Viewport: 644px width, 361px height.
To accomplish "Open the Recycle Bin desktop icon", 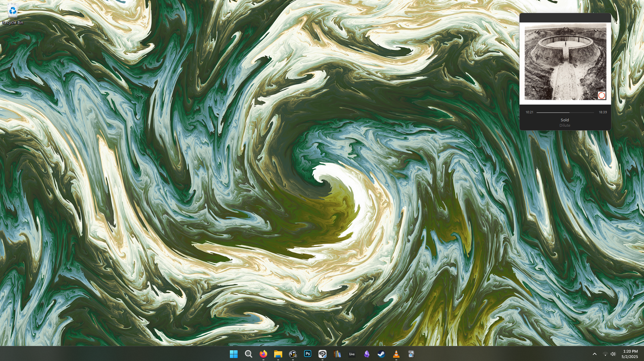I will tap(13, 14).
